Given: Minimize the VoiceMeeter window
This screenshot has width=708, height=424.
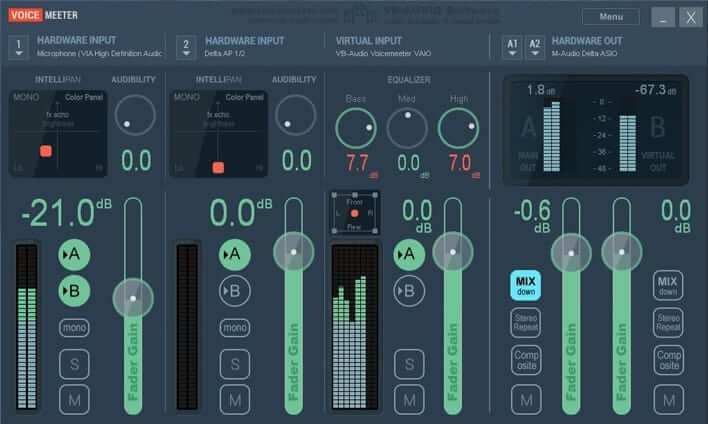Looking at the screenshot, I should click(663, 18).
